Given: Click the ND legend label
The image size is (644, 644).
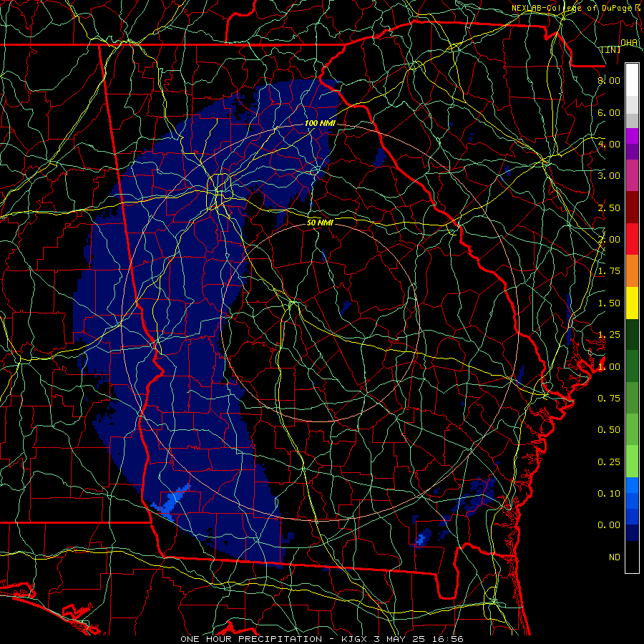Looking at the screenshot, I should point(615,557).
